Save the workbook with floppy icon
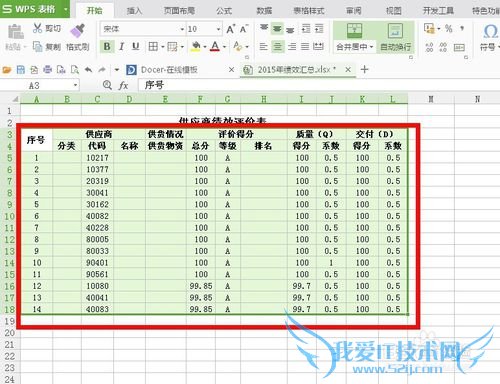 point(21,70)
